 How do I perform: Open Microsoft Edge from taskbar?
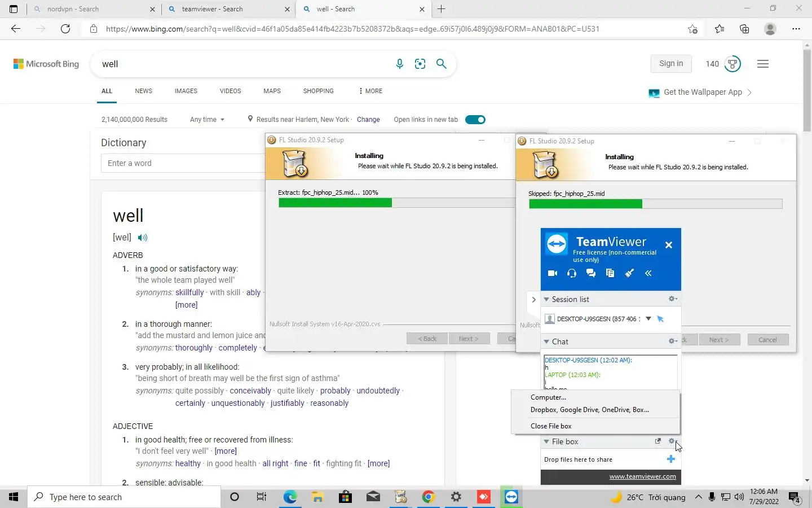click(x=290, y=497)
